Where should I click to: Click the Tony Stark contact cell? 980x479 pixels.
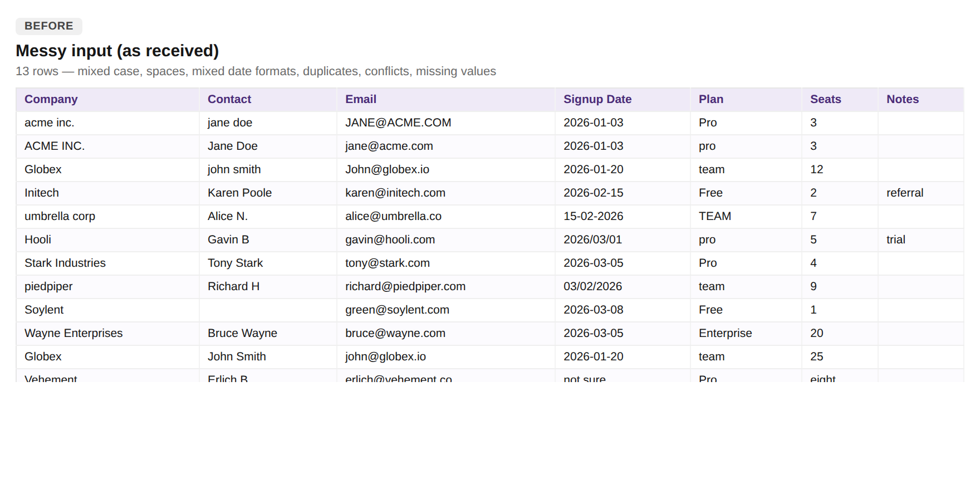(x=268, y=263)
